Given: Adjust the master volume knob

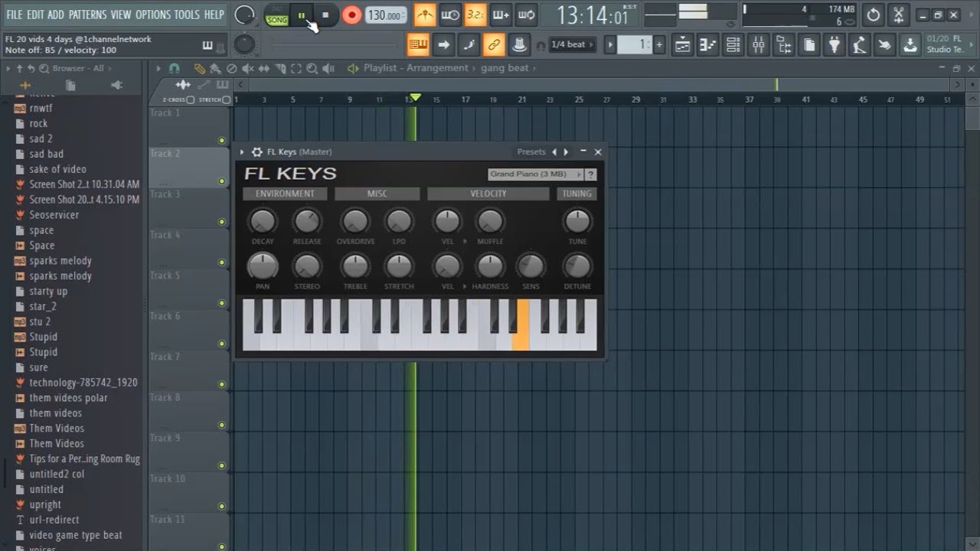Looking at the screenshot, I should click(x=245, y=15).
